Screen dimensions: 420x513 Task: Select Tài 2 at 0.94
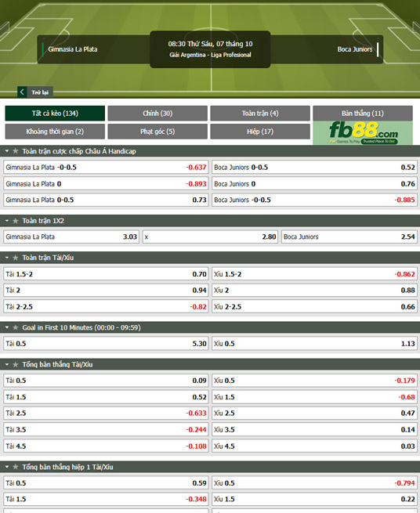(106, 291)
